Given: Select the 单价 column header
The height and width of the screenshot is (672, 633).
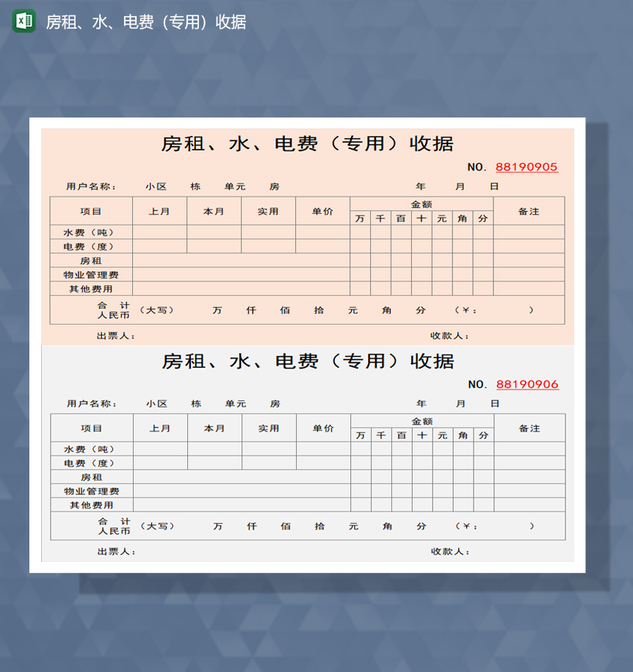Looking at the screenshot, I should point(322,211).
